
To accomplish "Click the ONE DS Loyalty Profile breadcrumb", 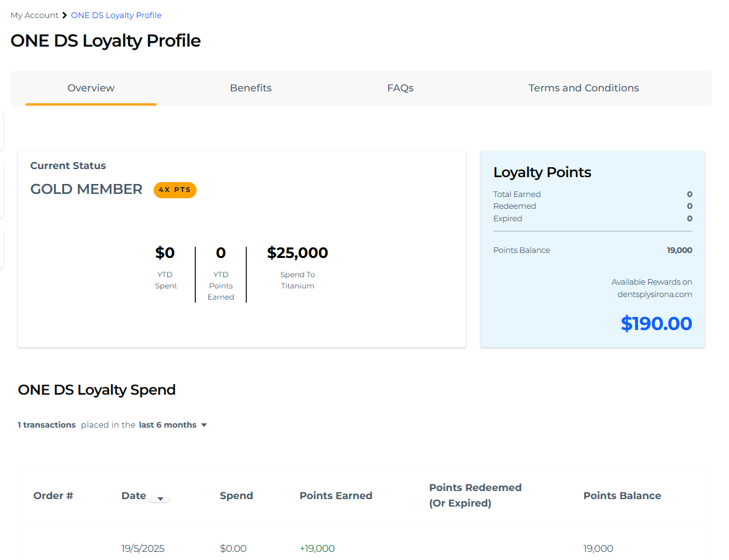I will pyautogui.click(x=116, y=15).
